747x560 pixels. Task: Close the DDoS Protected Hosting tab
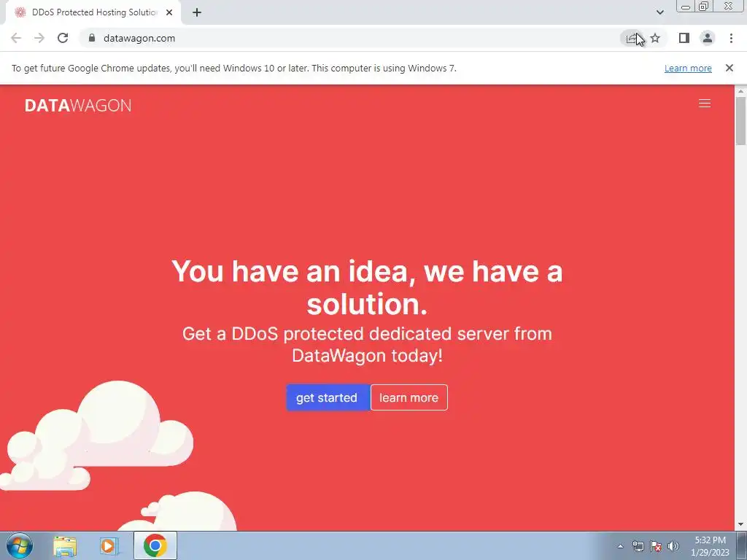pos(169,12)
